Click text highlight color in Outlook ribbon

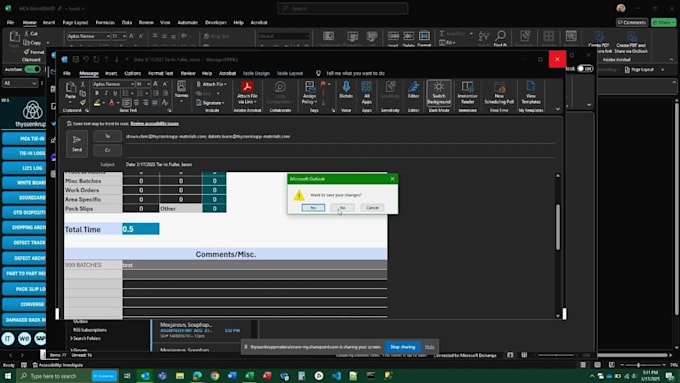click(97, 103)
